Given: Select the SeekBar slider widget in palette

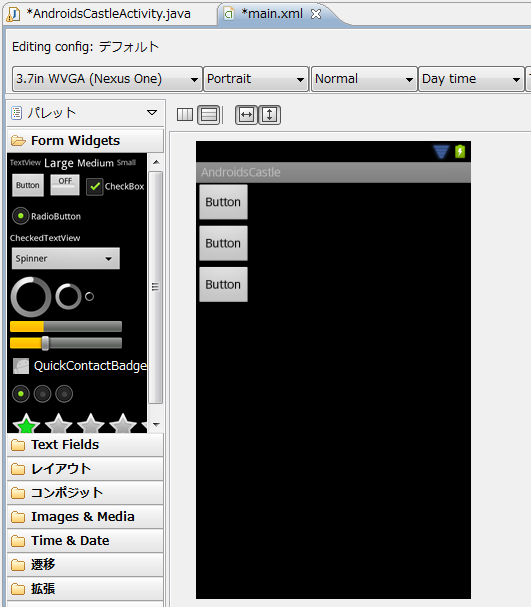Looking at the screenshot, I should click(x=66, y=343).
